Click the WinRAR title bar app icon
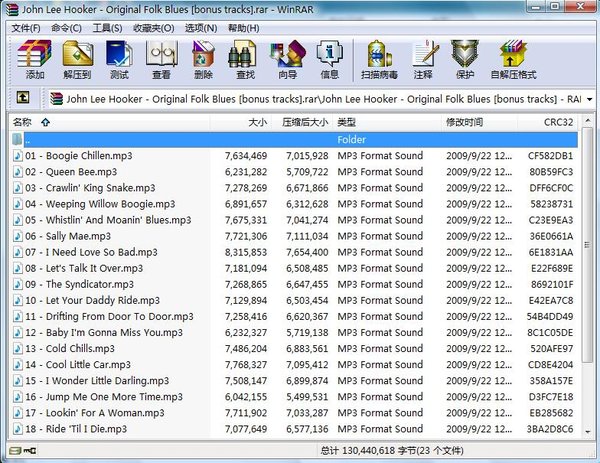This screenshot has height=463, width=600. point(12,9)
